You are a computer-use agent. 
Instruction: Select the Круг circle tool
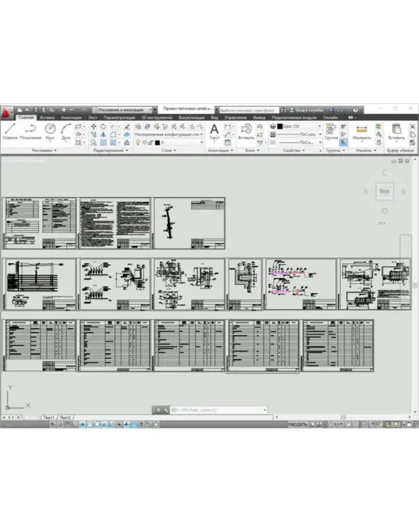coord(50,131)
